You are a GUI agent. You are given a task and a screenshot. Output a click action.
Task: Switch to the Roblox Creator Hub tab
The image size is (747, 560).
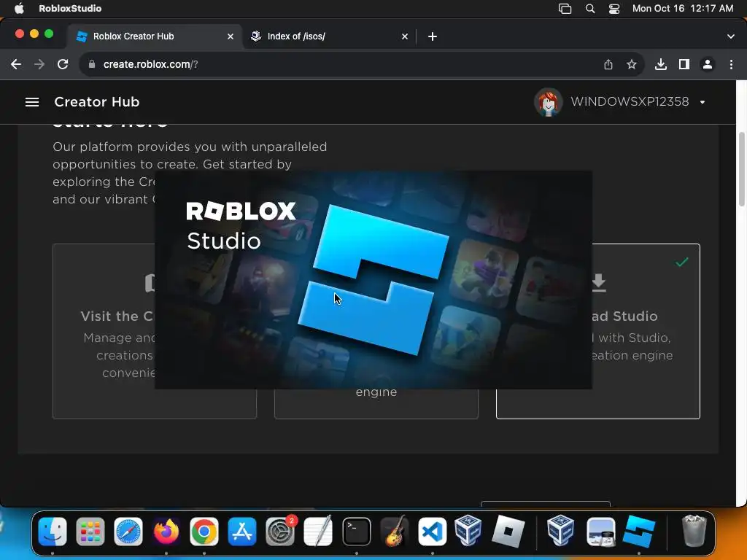pyautogui.click(x=155, y=36)
